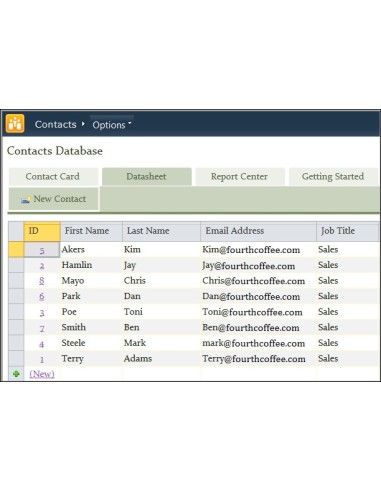Click the Terry first name cell
Image resolution: width=381 pixels, height=492 pixels.
91,359
